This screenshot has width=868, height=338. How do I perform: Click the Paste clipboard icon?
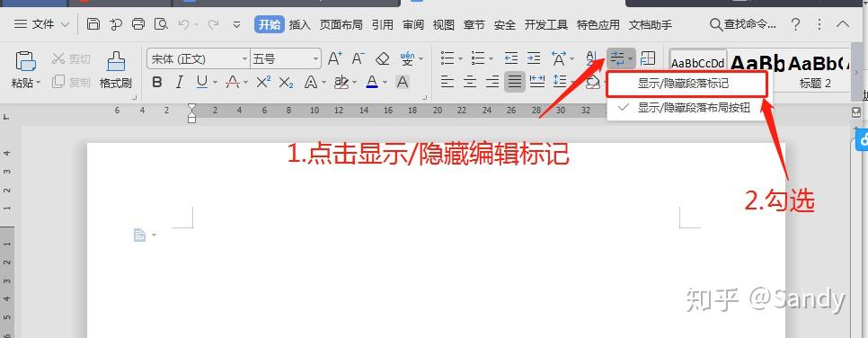coord(25,61)
